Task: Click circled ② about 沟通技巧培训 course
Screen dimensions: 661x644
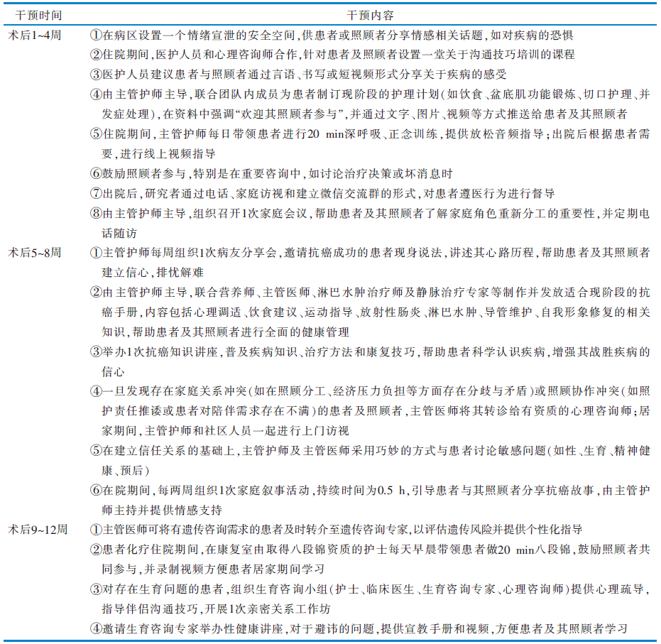Action: coord(96,55)
